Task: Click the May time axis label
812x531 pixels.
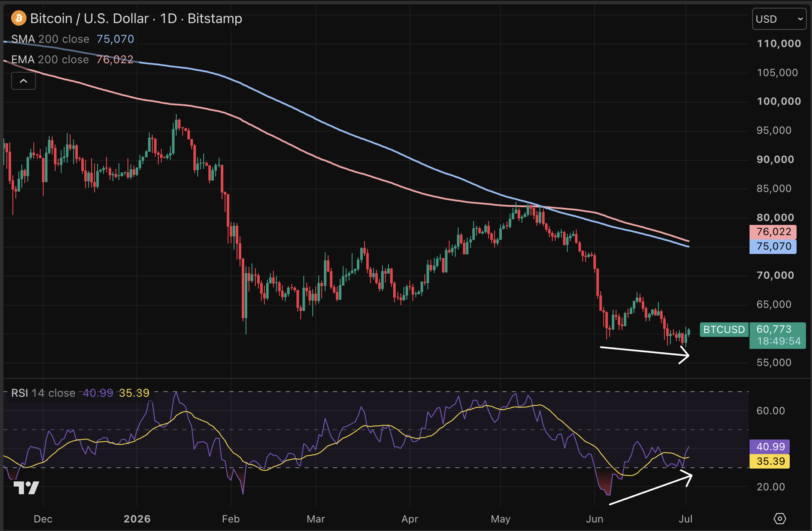Action: (x=501, y=519)
